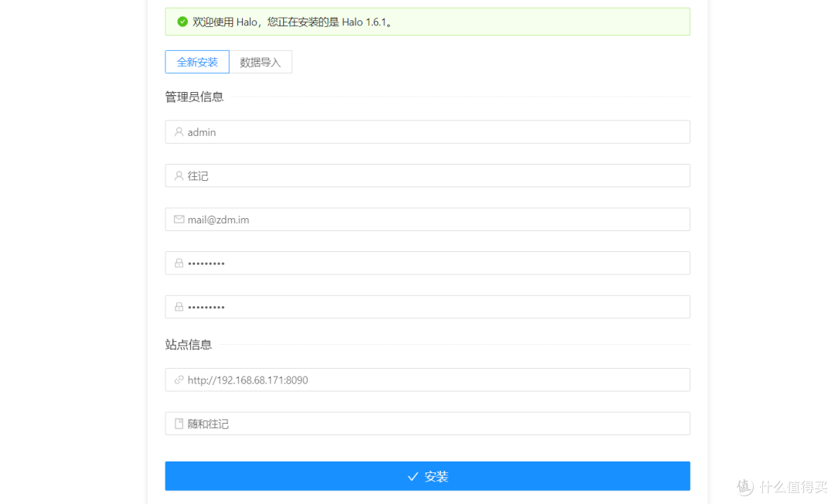Switch to the 数据导入 tab

pyautogui.click(x=261, y=61)
